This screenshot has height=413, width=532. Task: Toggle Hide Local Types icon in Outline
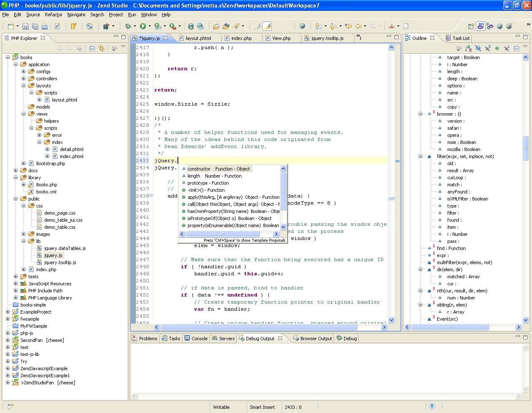pos(507,48)
